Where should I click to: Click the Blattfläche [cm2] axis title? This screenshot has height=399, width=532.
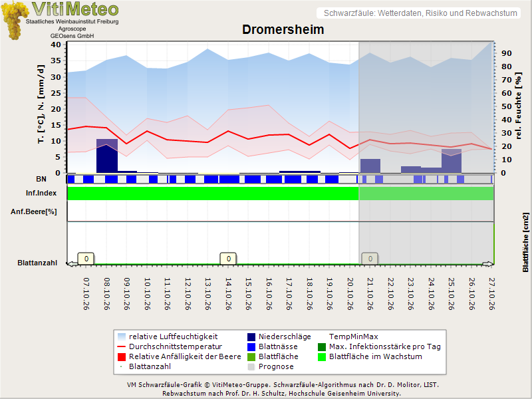pos(525,242)
